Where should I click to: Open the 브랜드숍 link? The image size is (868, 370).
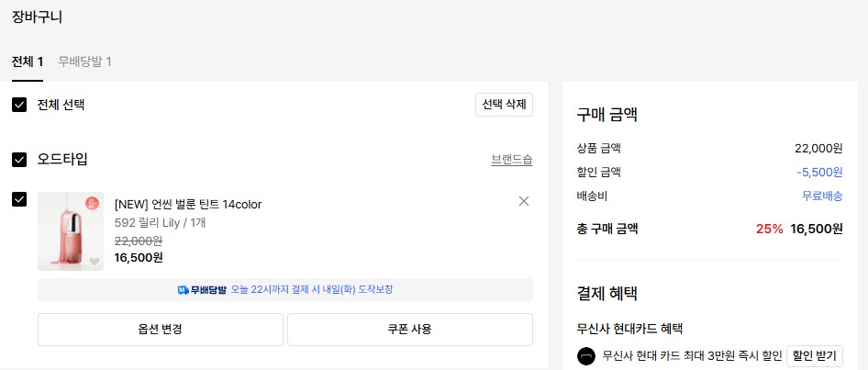pos(512,160)
